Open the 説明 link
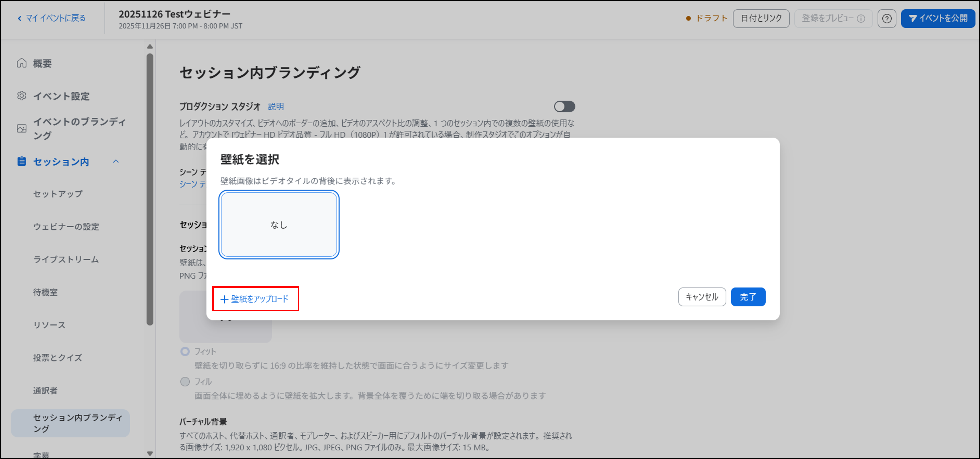Viewport: 980px width, 459px height. pyautogui.click(x=276, y=106)
